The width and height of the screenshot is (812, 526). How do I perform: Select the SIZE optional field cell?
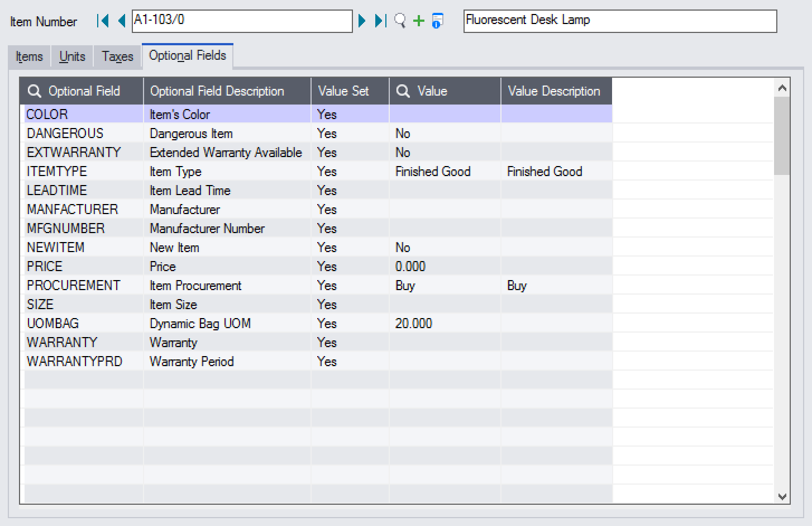click(x=84, y=304)
